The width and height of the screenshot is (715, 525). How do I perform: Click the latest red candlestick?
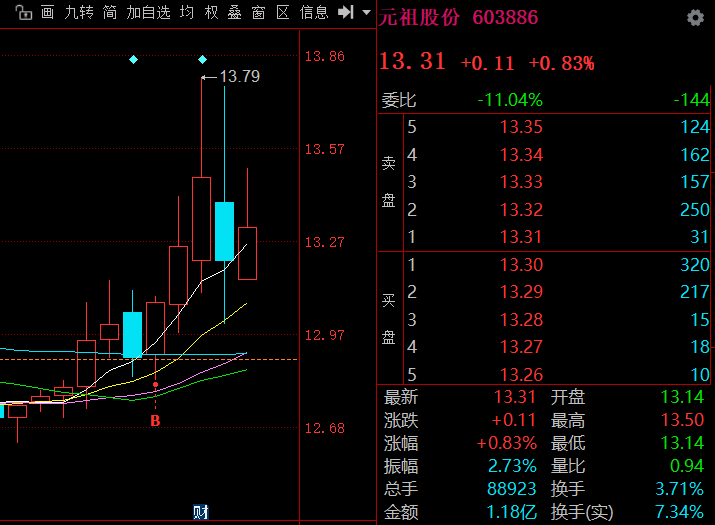pos(248,253)
